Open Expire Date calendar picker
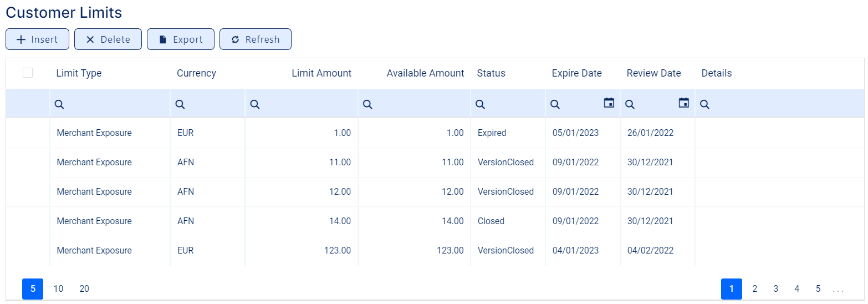The image size is (868, 304). click(x=609, y=103)
